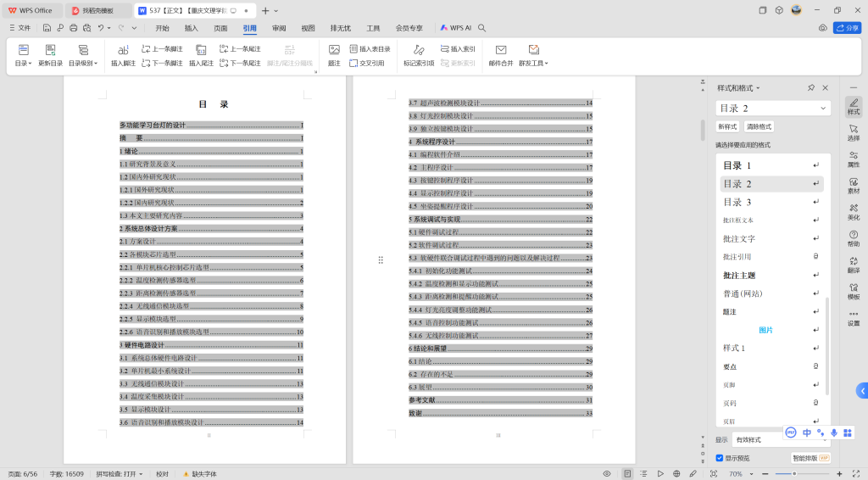The height and width of the screenshot is (480, 868).
Task: Click the Clear Format (清除格式) button
Action: pyautogui.click(x=759, y=126)
